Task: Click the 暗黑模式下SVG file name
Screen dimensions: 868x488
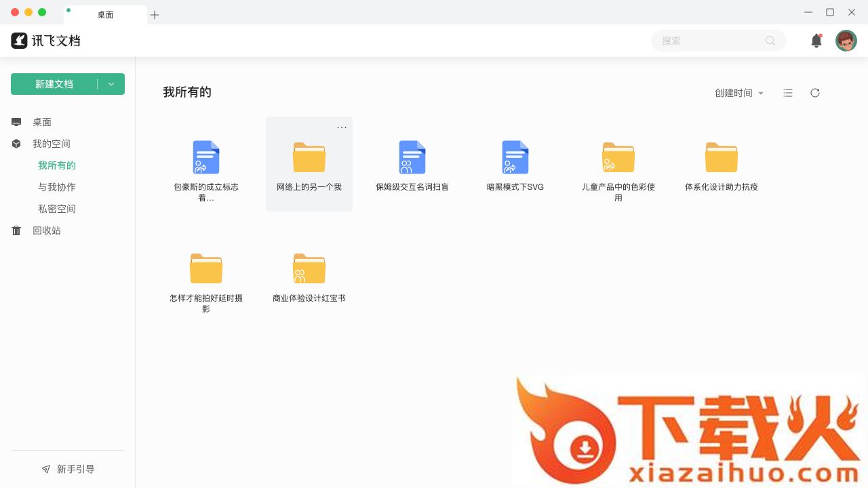Action: click(515, 187)
